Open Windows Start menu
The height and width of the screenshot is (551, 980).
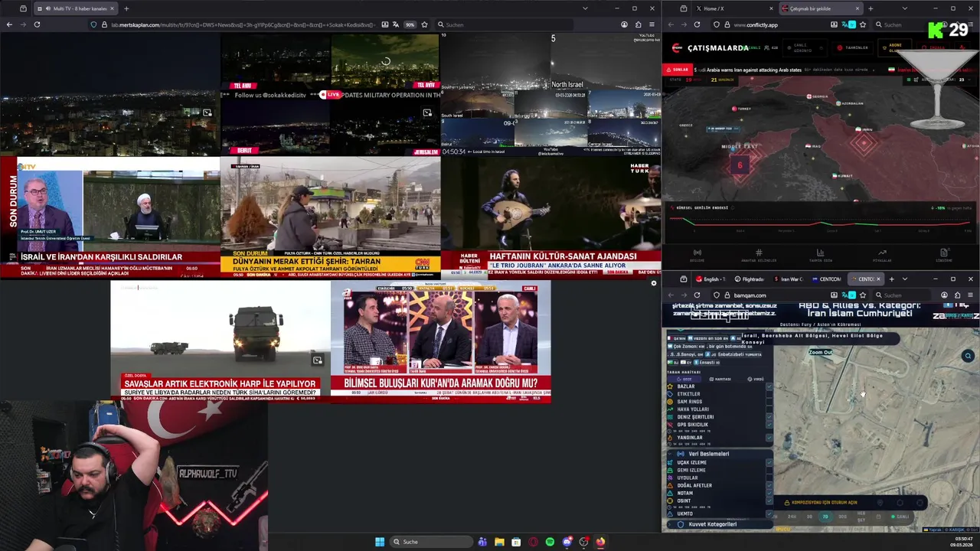pos(380,542)
